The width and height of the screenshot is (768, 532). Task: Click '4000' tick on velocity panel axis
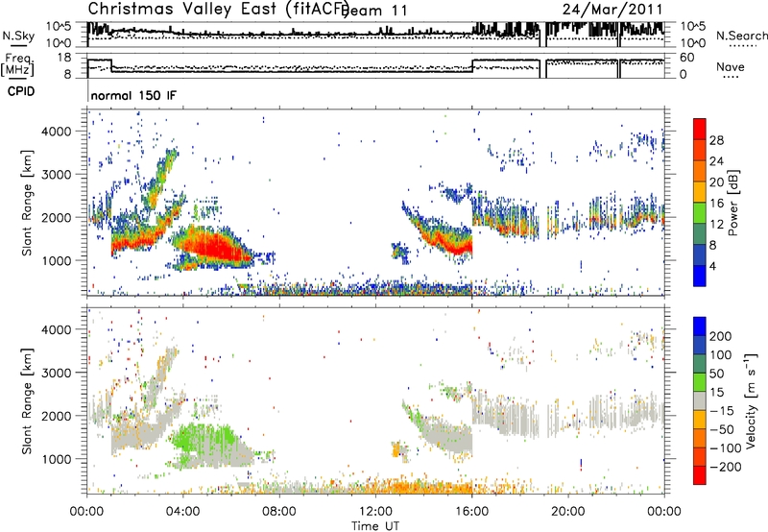coord(56,329)
